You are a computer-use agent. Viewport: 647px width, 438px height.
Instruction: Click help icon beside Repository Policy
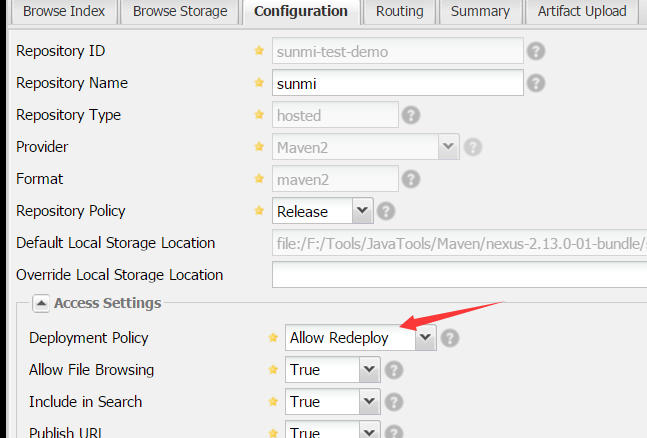[x=386, y=211]
